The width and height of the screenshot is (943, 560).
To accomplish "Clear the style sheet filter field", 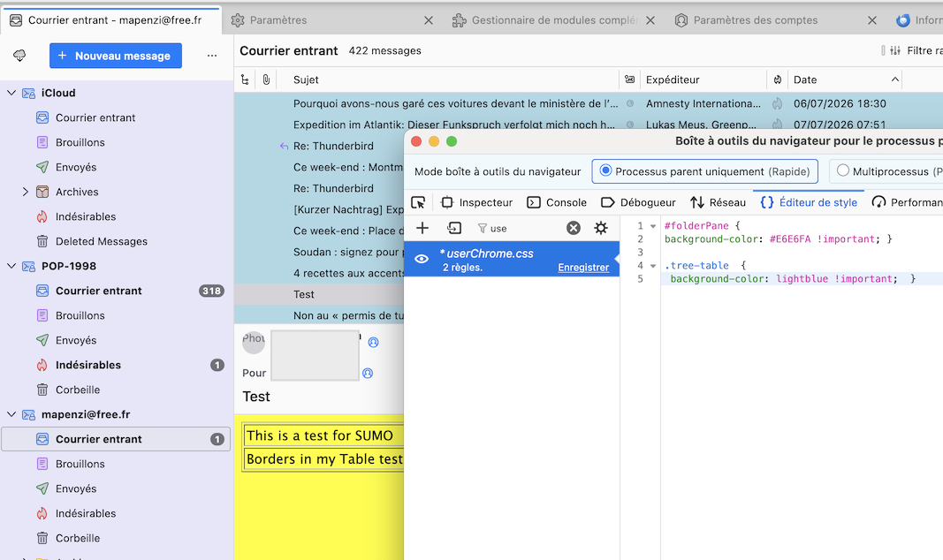I will (574, 228).
